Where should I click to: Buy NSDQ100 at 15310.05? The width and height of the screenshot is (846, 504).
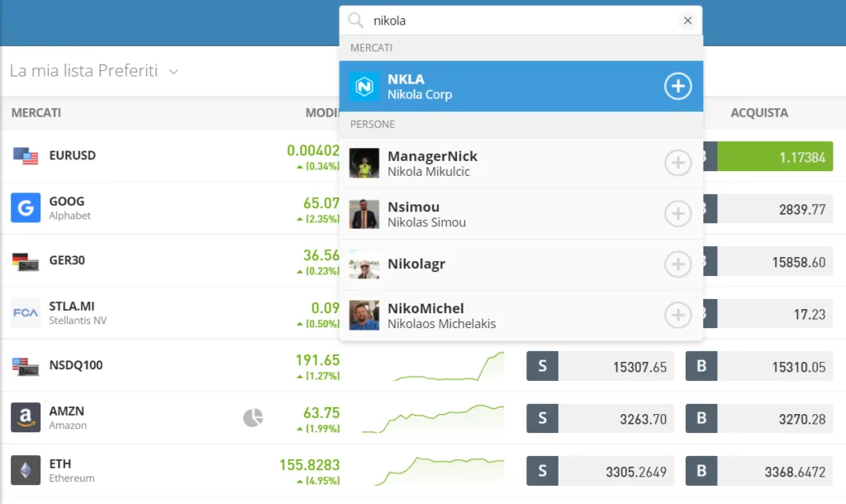point(775,366)
